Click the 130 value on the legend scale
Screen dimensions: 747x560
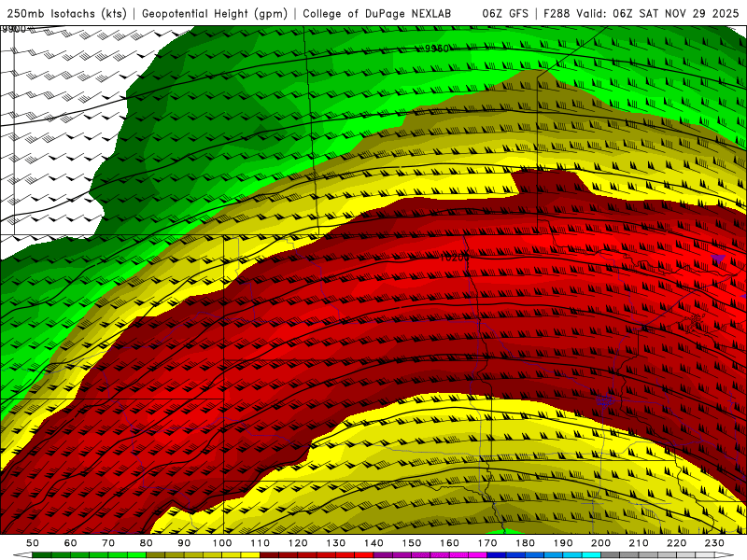coord(336,543)
